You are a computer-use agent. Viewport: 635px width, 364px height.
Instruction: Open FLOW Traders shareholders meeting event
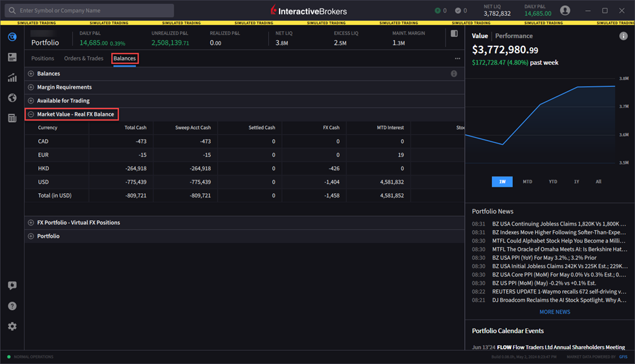(x=549, y=347)
